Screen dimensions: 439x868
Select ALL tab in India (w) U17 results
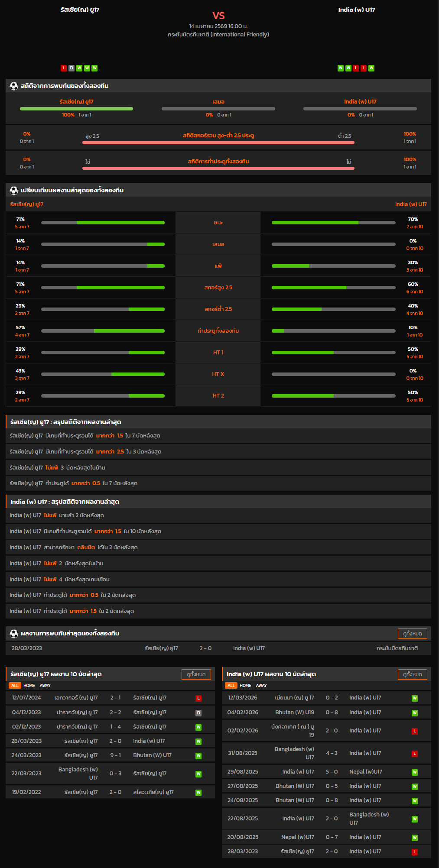coord(231,686)
